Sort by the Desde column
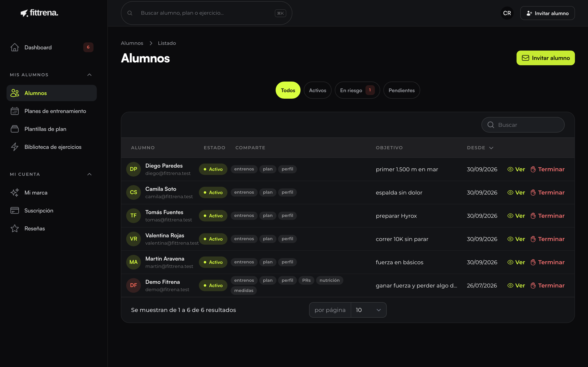Viewport: 588px width, 367px height. pos(480,148)
